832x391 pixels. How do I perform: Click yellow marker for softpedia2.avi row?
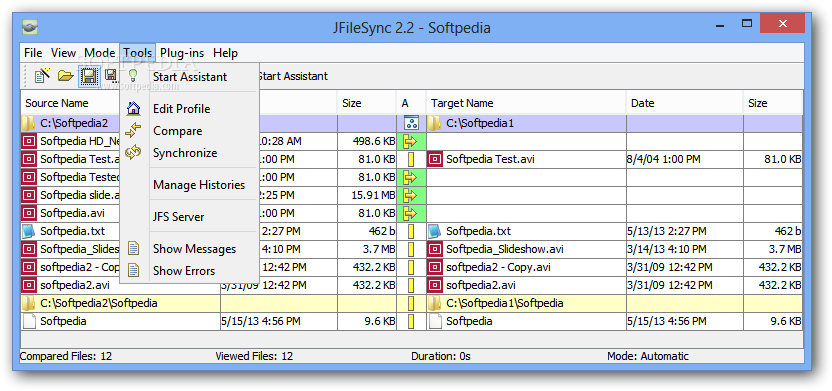(411, 286)
